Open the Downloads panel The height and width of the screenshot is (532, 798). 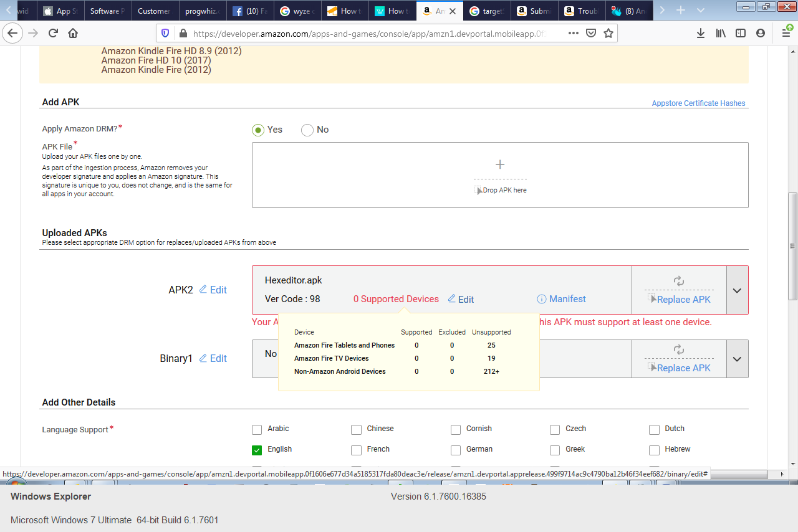pyautogui.click(x=701, y=33)
